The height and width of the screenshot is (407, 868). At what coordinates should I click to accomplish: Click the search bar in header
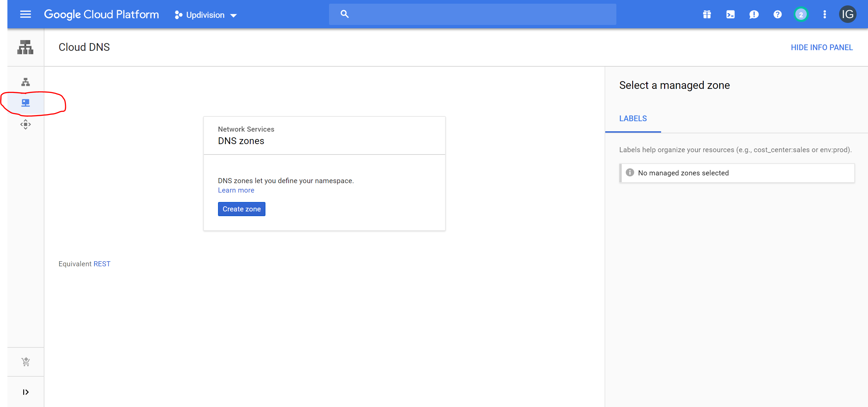[x=472, y=14]
